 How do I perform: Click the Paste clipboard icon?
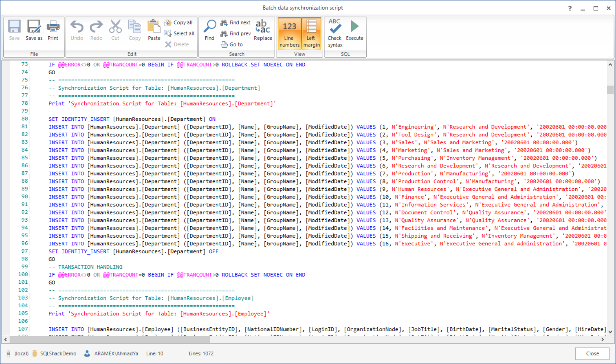[154, 30]
